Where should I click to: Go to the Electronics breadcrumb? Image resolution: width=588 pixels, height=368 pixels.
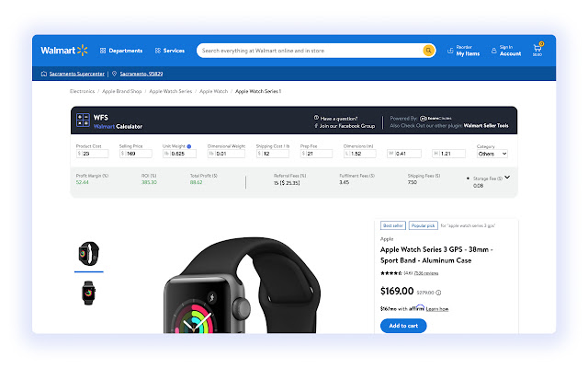tap(82, 91)
